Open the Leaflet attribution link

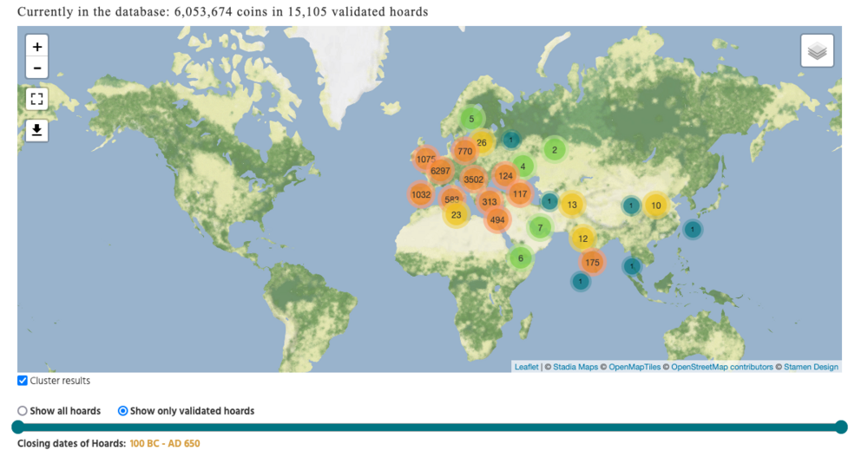click(x=526, y=367)
